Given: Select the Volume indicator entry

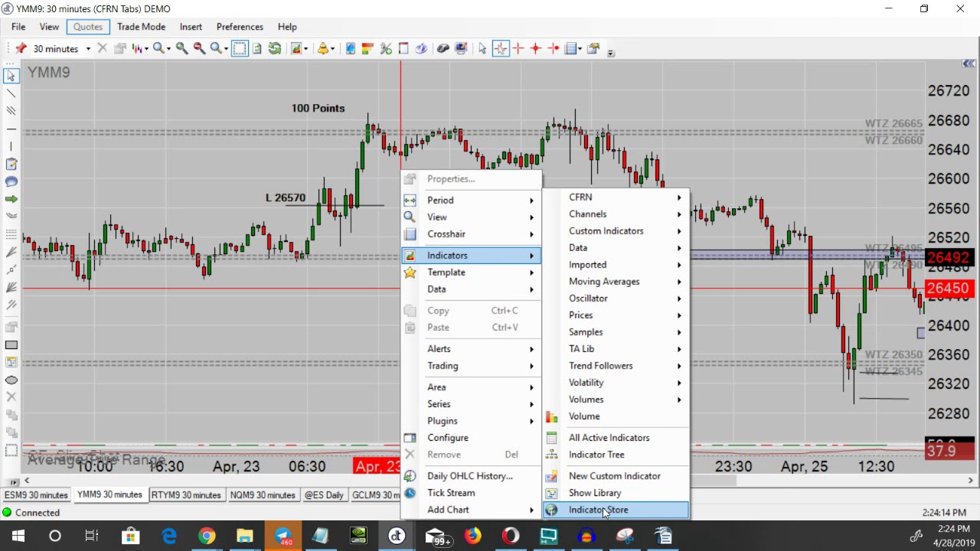Looking at the screenshot, I should (x=616, y=416).
